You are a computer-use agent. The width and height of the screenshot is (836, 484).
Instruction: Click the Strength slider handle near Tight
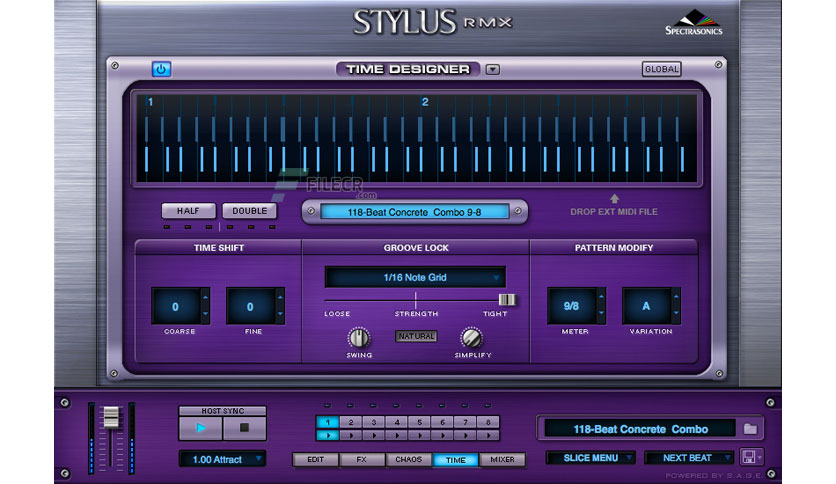tap(507, 300)
